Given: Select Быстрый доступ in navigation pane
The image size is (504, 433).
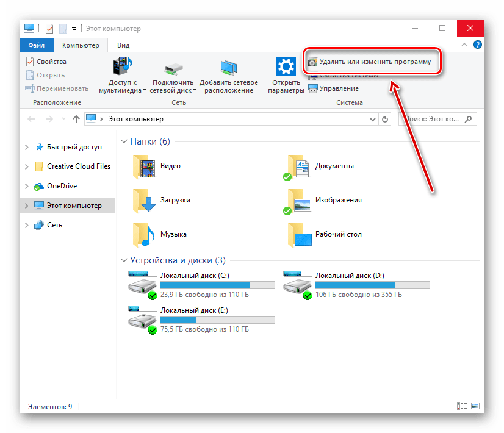Looking at the screenshot, I should click(69, 147).
